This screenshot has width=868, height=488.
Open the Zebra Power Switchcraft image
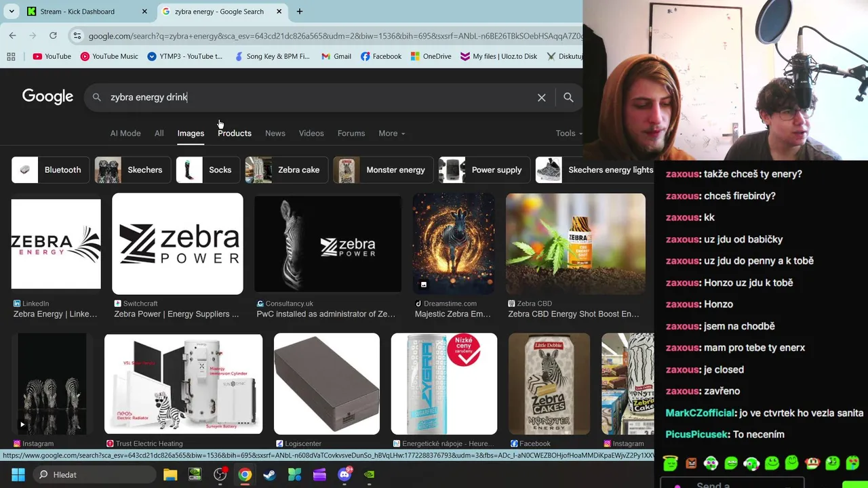point(177,244)
